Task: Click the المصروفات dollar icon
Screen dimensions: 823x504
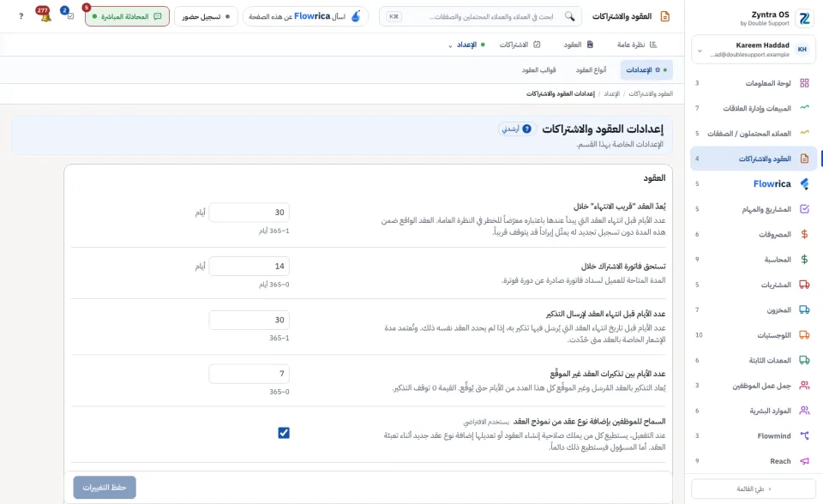Action: tap(804, 234)
